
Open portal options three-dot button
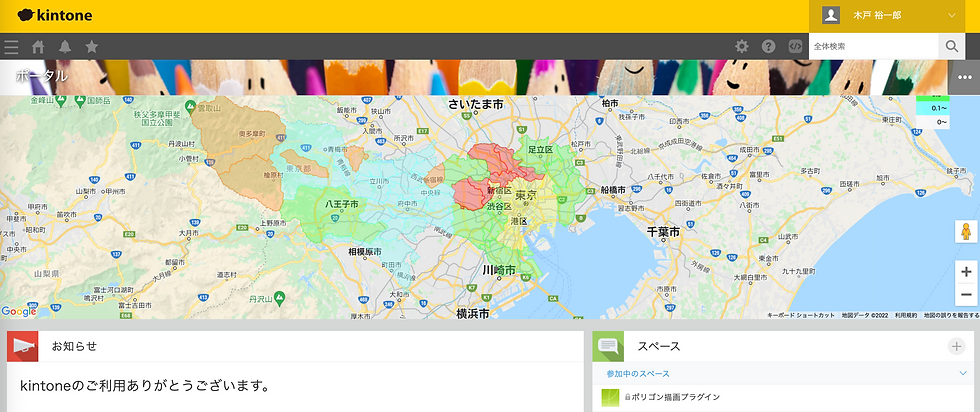964,78
